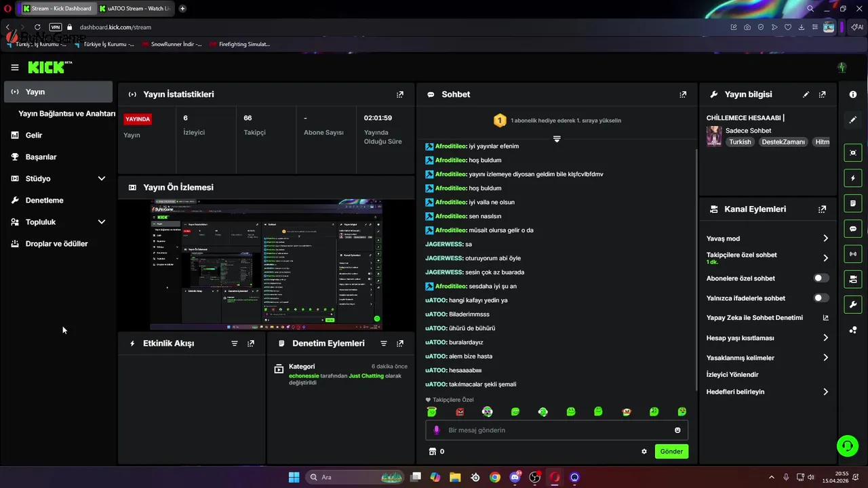This screenshot has height=488, width=868.
Task: Pop out the Yayın İstatistikleri panel
Action: coord(400,94)
